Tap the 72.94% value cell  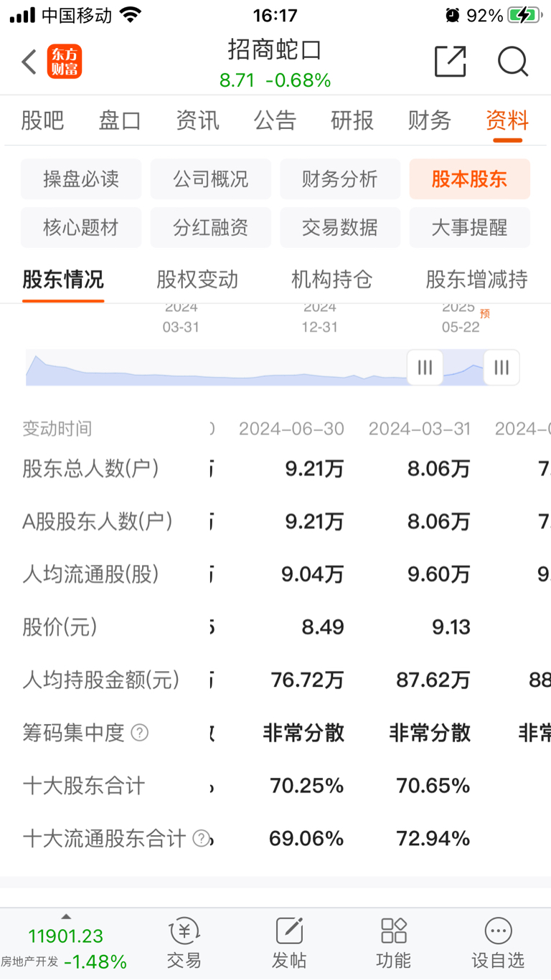pyautogui.click(x=433, y=838)
